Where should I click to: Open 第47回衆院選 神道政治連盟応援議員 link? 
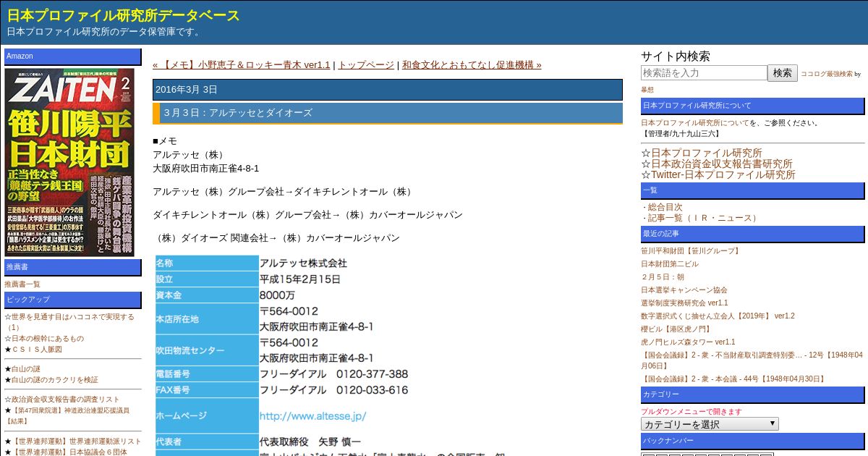pos(67,415)
